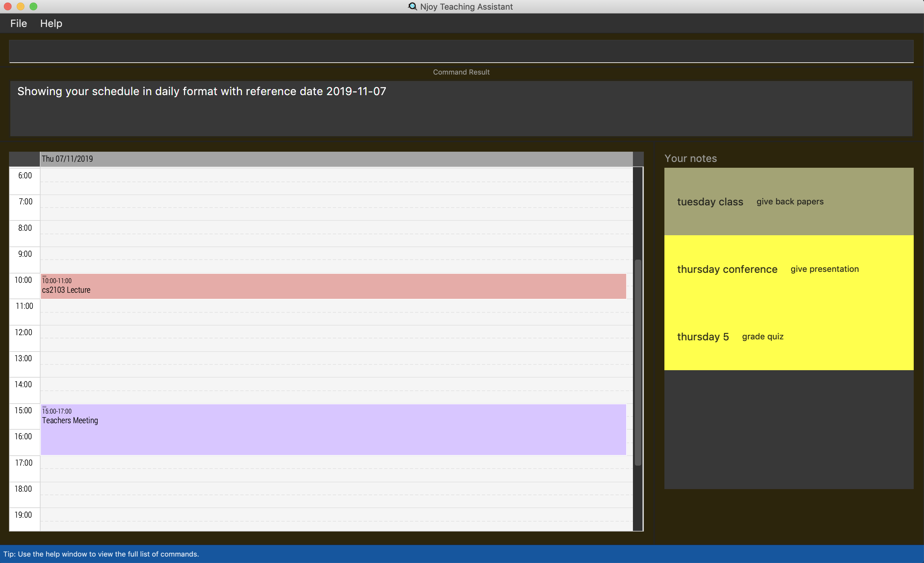This screenshot has height=563, width=924.
Task: Click the 11:00 time label
Action: point(24,306)
